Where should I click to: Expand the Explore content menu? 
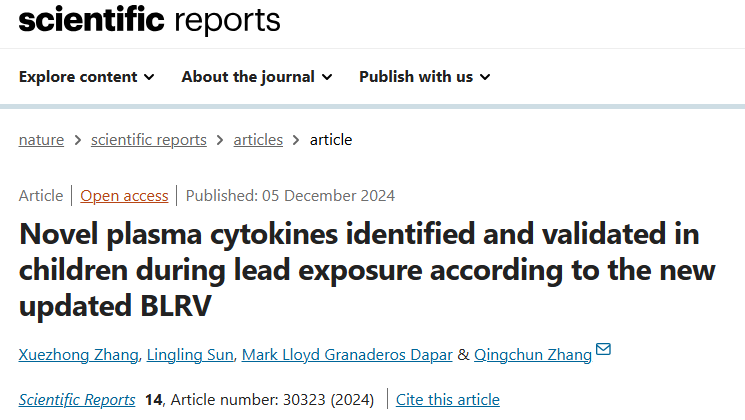click(x=86, y=77)
